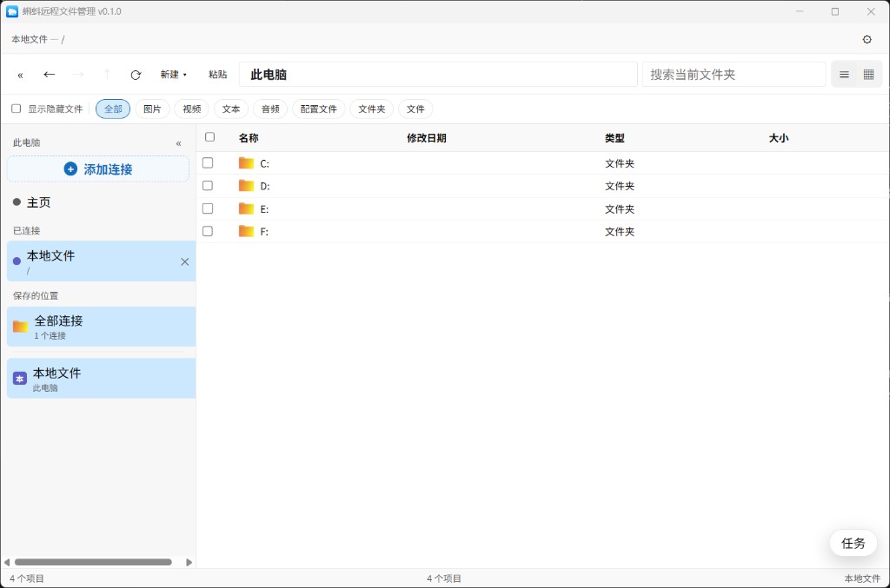This screenshot has height=588, width=890.
Task: Click the 全部连接 folder icon
Action: [21, 326]
